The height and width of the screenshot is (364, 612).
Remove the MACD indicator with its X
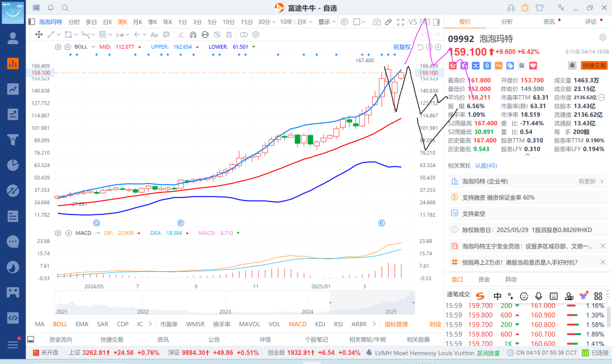click(x=69, y=233)
